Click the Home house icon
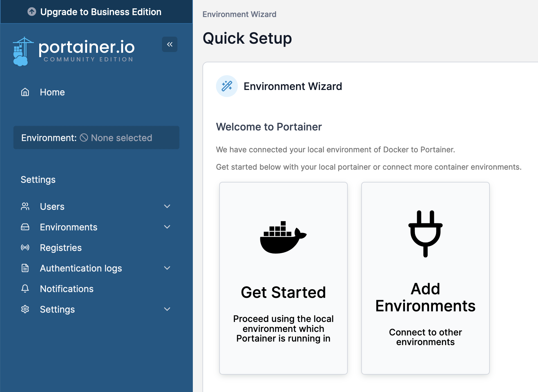Viewport: 538px width, 392px height. (x=25, y=92)
